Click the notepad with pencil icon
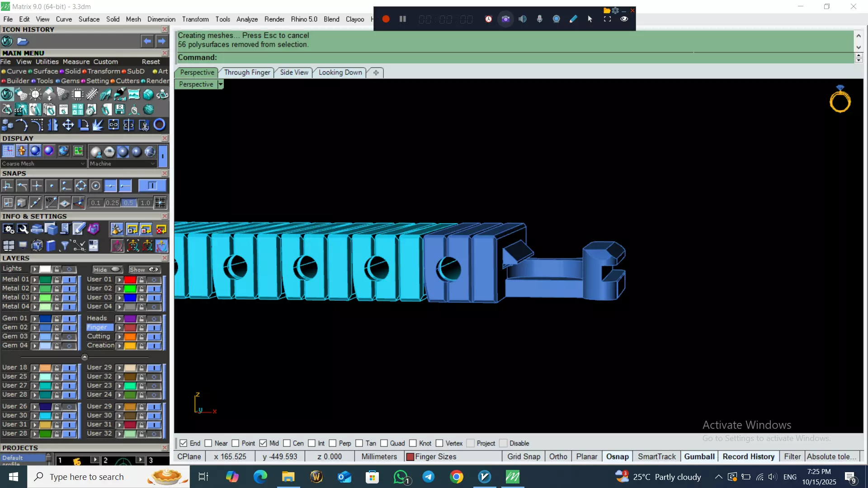 (x=79, y=230)
